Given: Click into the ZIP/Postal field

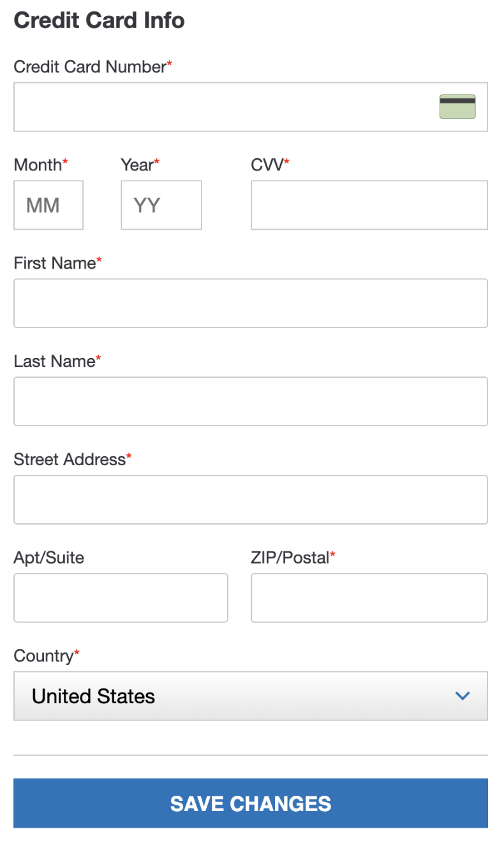Looking at the screenshot, I should click(x=369, y=598).
